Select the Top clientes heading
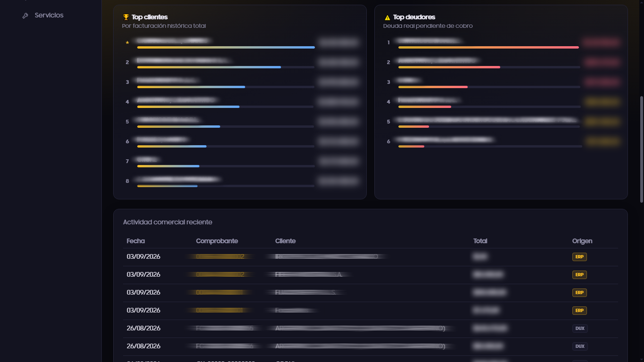This screenshot has height=362, width=644. coord(149,17)
